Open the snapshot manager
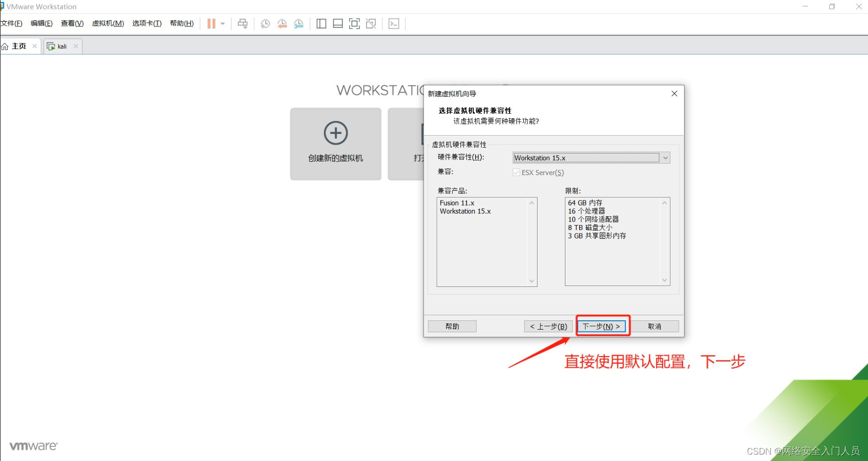Viewport: 868px width, 461px height. (299, 23)
